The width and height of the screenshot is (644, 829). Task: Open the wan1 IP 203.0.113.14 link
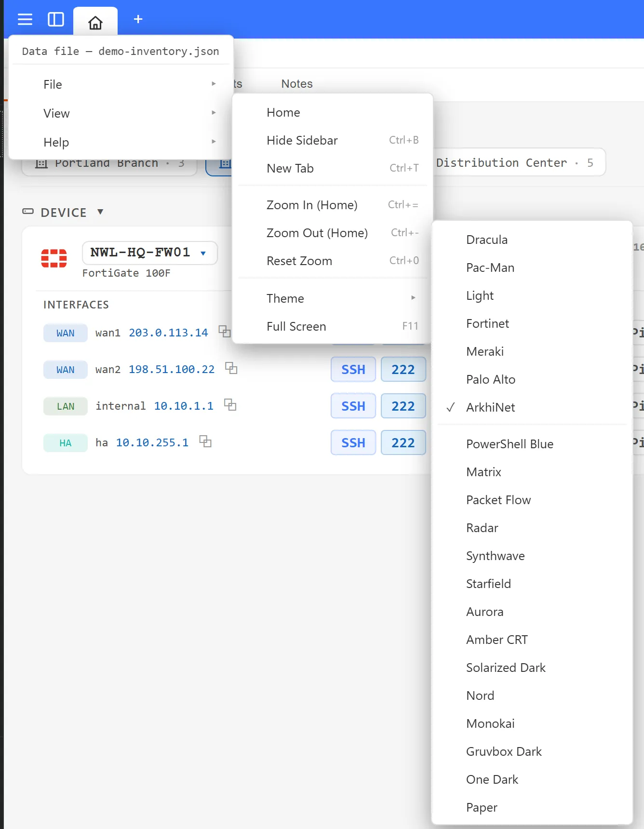pyautogui.click(x=168, y=333)
